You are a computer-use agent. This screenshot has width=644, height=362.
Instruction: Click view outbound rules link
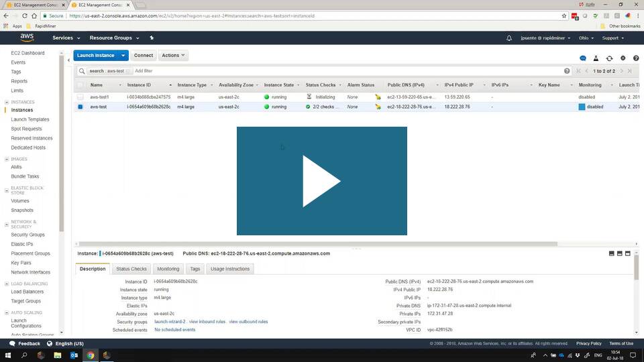tap(248, 322)
